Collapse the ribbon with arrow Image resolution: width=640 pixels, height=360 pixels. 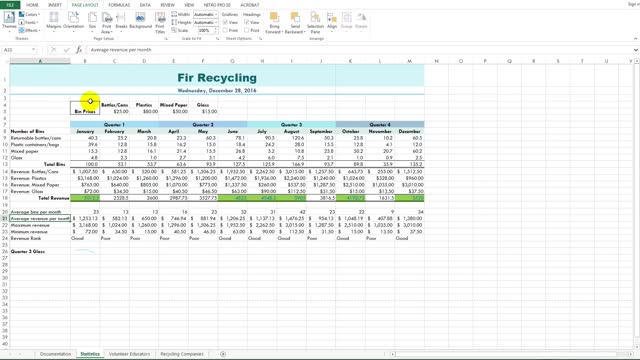[x=635, y=39]
